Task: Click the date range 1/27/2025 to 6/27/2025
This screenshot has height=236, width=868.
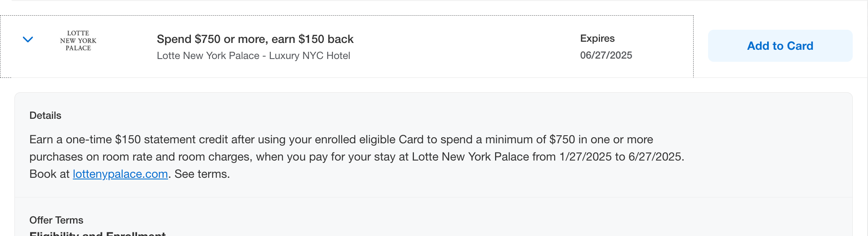Action: 623,157
